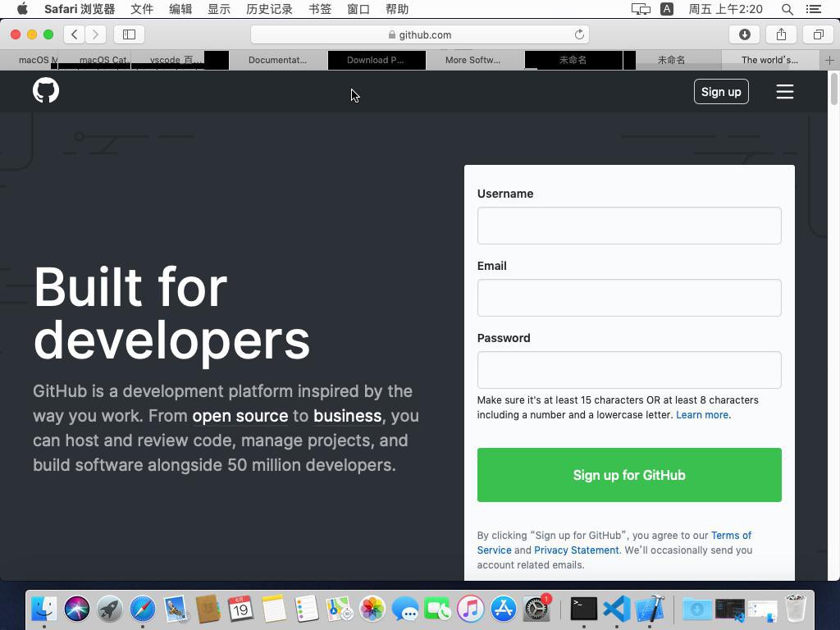Open the 书签 menu
This screenshot has width=840, height=630.
click(x=321, y=9)
